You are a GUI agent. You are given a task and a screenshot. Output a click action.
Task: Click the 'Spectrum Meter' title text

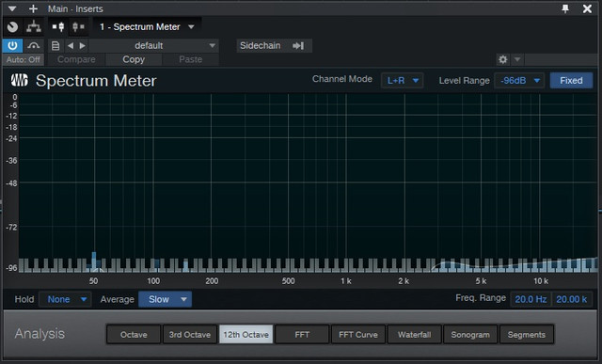coord(96,81)
